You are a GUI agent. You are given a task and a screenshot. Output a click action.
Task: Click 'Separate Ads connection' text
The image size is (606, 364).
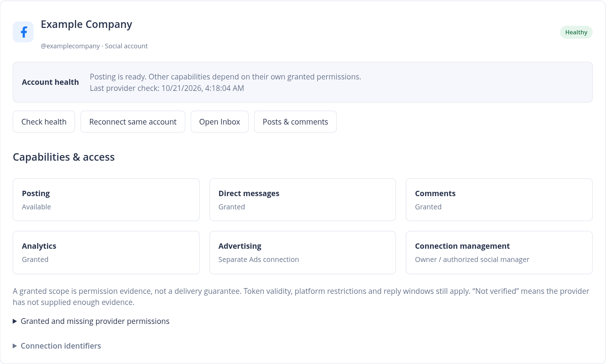[x=258, y=259]
